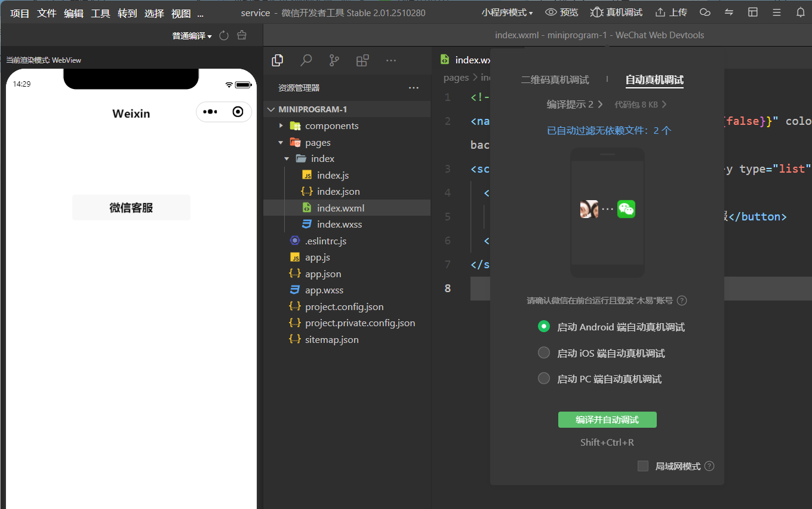Open the 选择 menu
Viewport: 812px width, 509px height.
pyautogui.click(x=154, y=13)
